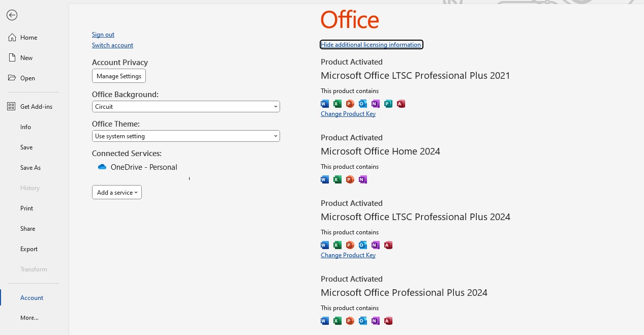This screenshot has height=335, width=644.
Task: Click the OneNote icon under LTSC Professional Plus 2024
Action: coord(376,245)
